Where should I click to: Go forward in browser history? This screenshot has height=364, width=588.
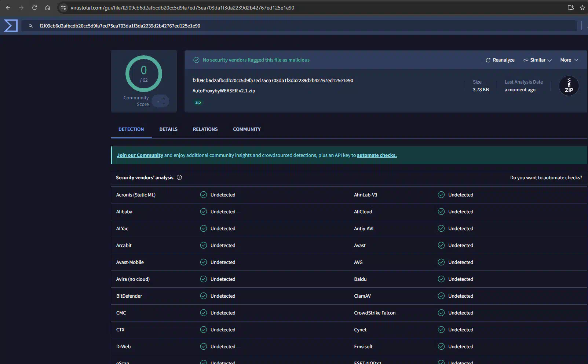tap(21, 8)
